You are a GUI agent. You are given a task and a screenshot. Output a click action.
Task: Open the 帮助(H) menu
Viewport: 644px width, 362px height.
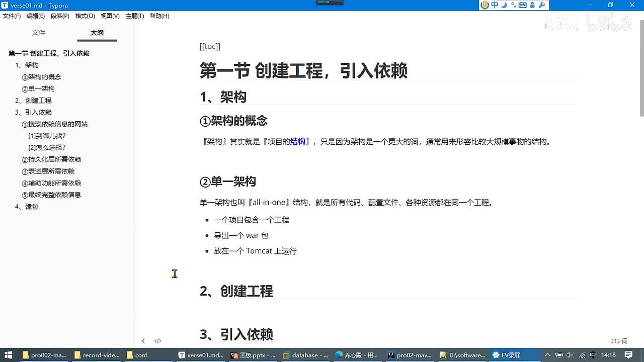tap(159, 16)
